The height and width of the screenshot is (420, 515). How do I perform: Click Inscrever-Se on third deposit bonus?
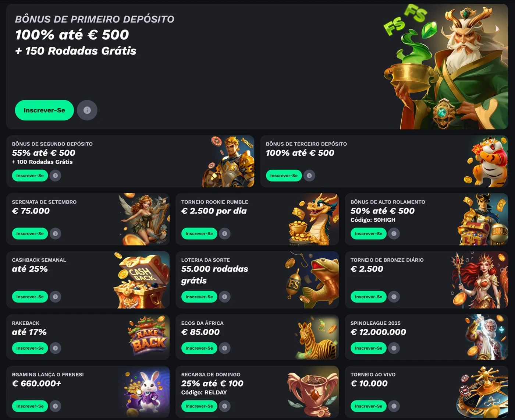tap(284, 176)
